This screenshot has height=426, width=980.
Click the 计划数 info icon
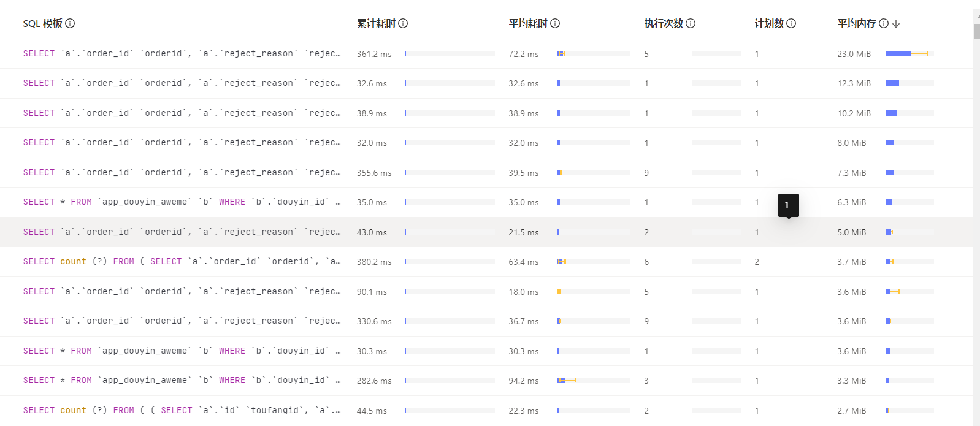pos(791,23)
